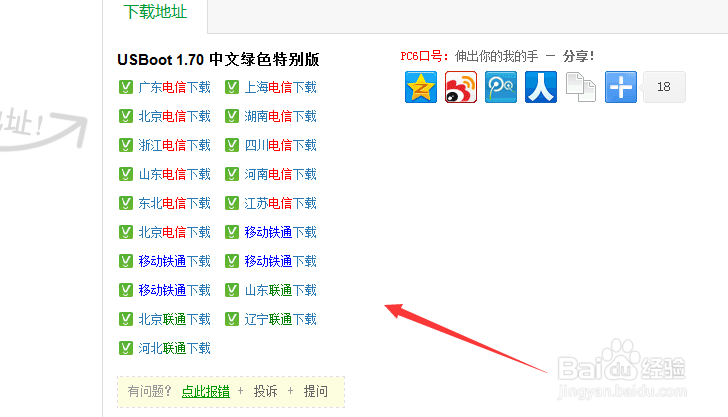Download from 浙江电信下载
Screen dimensions: 728x417
(x=175, y=145)
